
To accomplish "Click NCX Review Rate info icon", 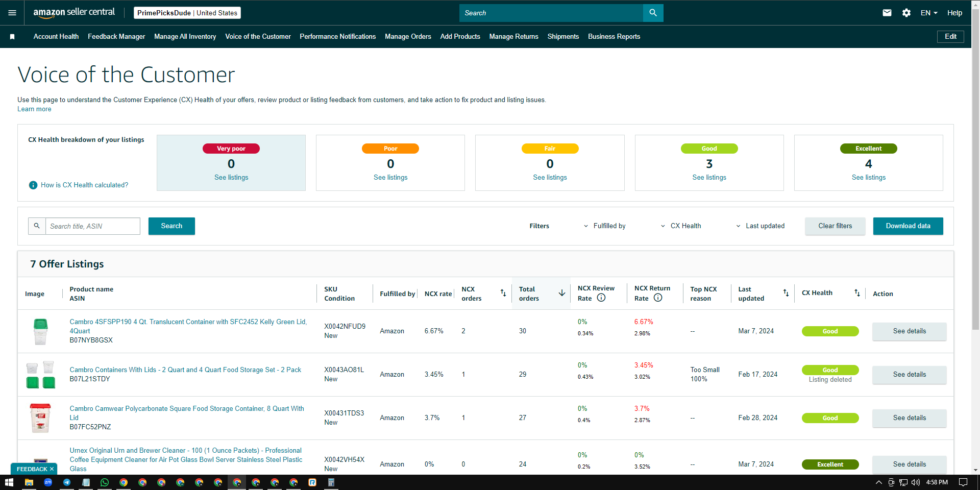I will click(x=601, y=298).
